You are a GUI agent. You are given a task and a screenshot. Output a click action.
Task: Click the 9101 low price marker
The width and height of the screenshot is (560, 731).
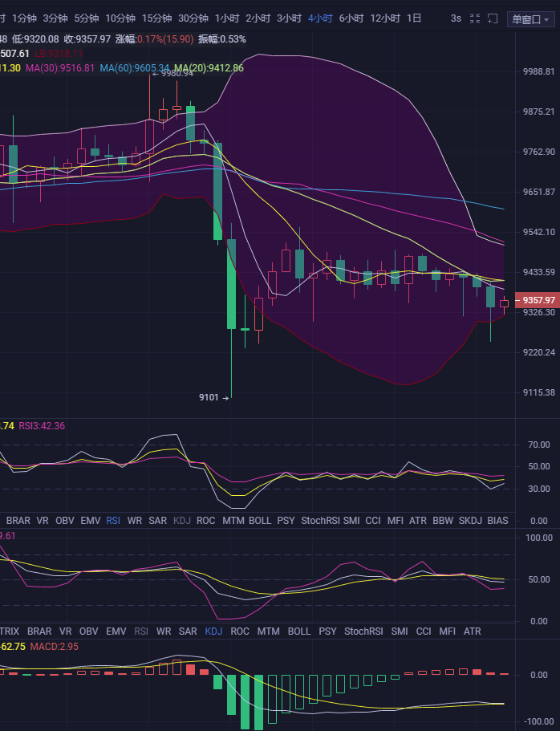click(x=209, y=397)
